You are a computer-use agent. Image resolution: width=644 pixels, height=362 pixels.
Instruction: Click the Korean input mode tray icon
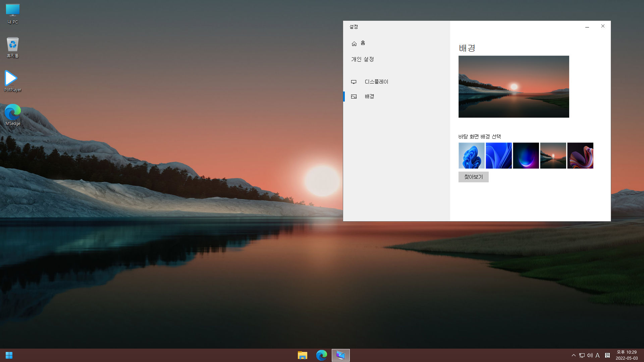click(607, 355)
